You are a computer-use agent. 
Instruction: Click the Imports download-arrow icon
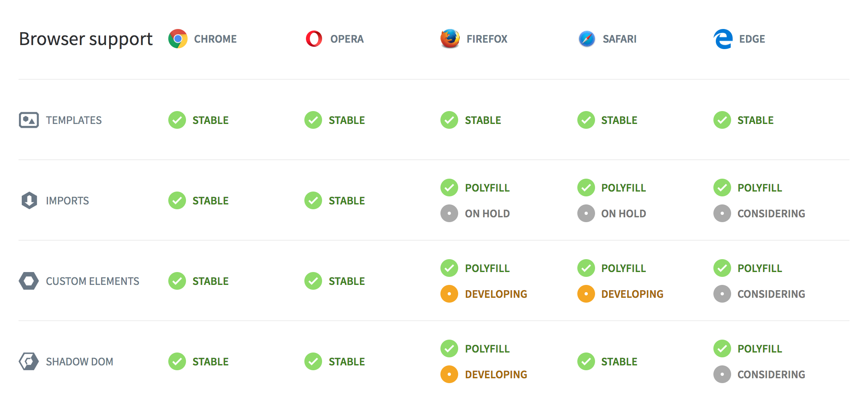pyautogui.click(x=29, y=200)
